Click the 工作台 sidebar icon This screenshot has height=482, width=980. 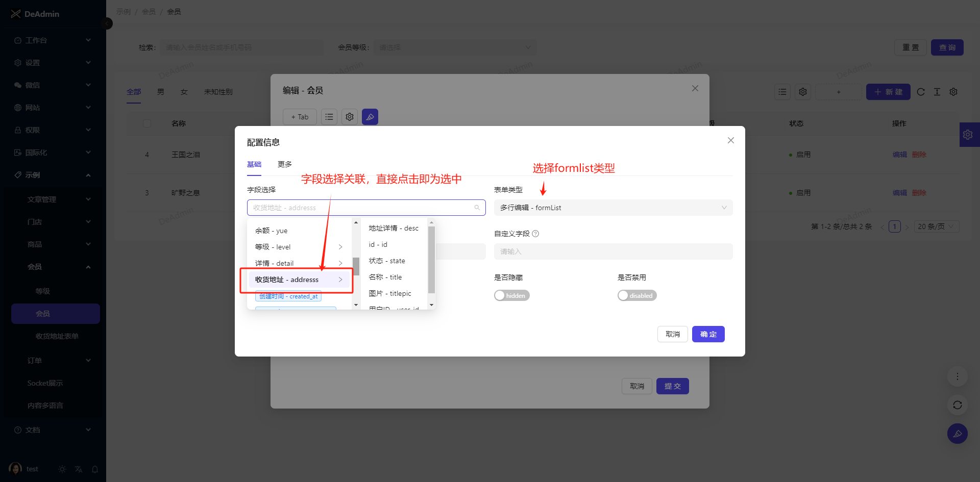[x=18, y=40]
